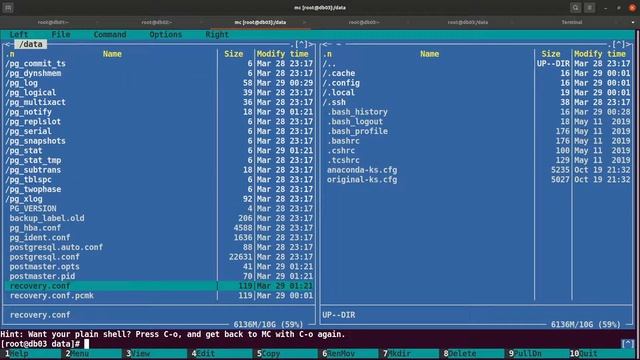This screenshot has width=640, height=360.
Task: Select the PG_VERSION file
Action: tap(159, 209)
